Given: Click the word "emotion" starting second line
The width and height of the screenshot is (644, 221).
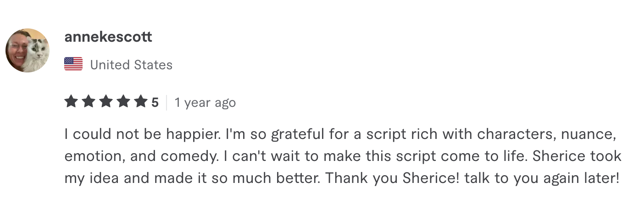Looking at the screenshot, I should (x=93, y=156).
